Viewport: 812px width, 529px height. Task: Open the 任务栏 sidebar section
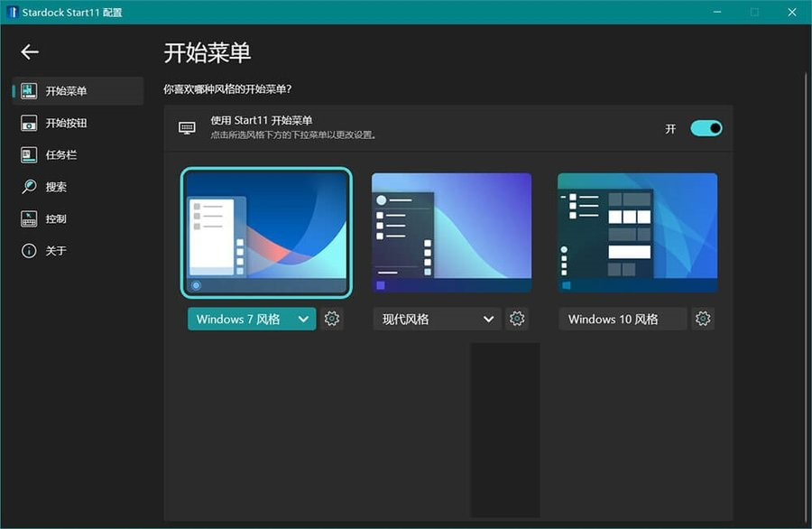click(78, 155)
